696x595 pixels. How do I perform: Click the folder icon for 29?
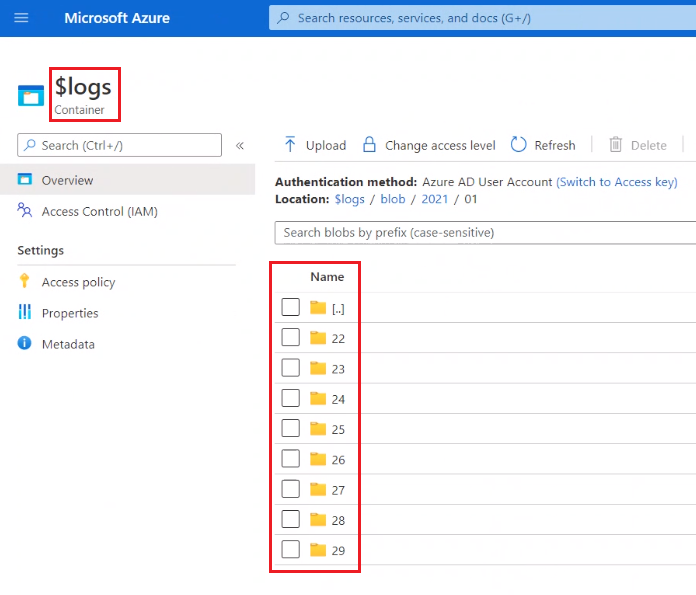tap(318, 550)
